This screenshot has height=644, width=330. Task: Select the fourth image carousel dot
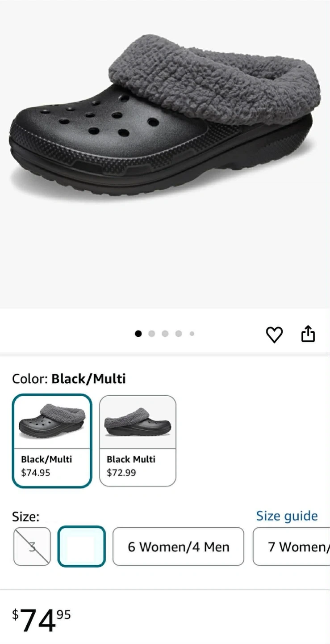pos(178,334)
